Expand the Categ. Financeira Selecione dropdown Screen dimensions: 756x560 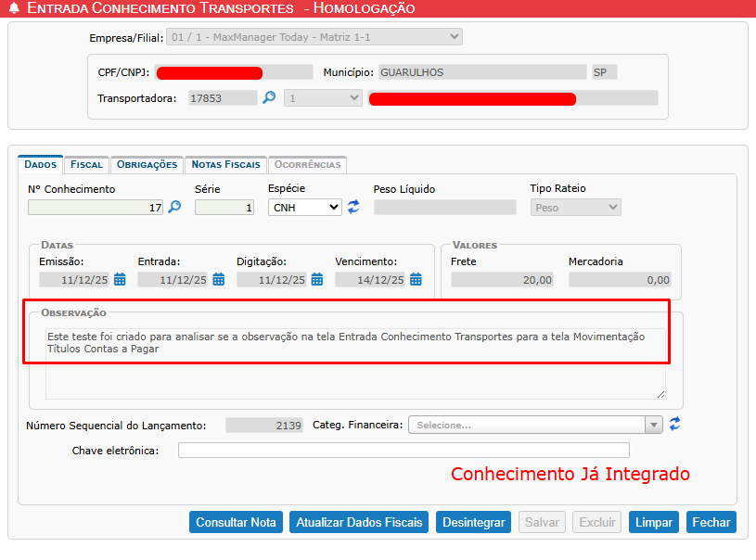[x=535, y=425]
